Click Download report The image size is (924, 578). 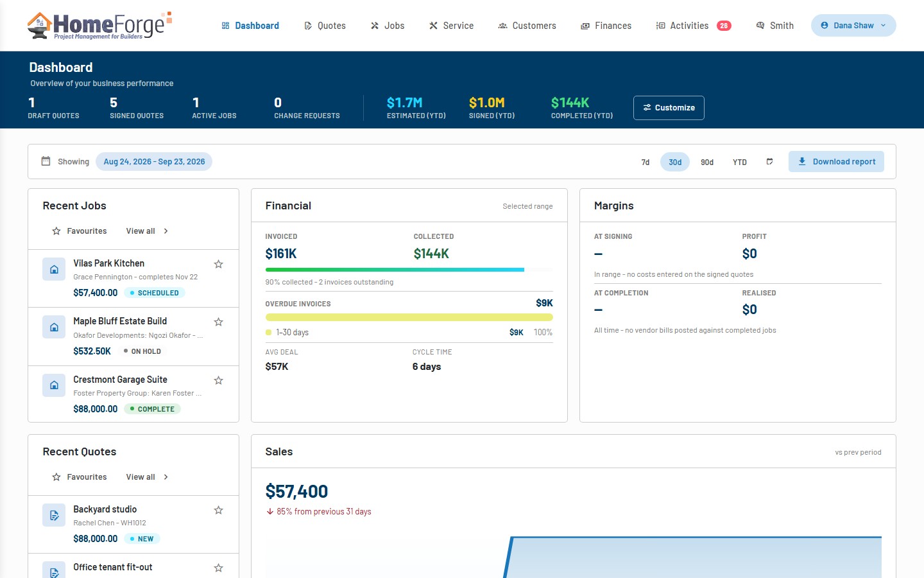(x=836, y=162)
